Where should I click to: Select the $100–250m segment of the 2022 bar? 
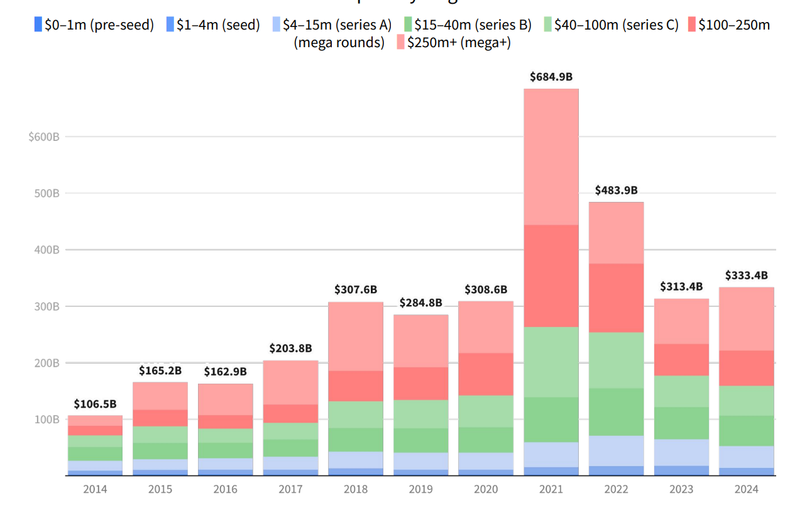[616, 297]
